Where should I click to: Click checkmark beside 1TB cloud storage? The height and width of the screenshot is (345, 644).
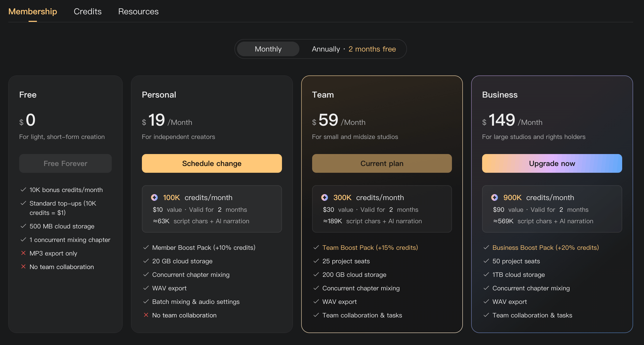tap(486, 274)
